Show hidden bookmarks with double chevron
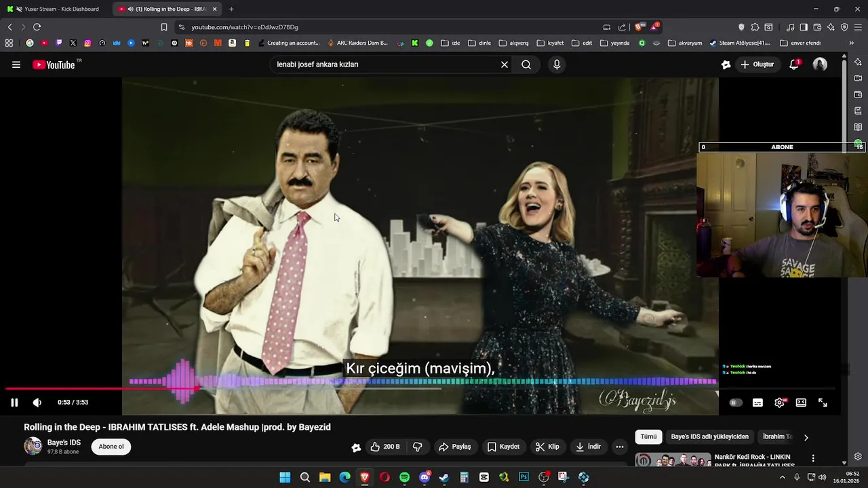 pos(852,43)
